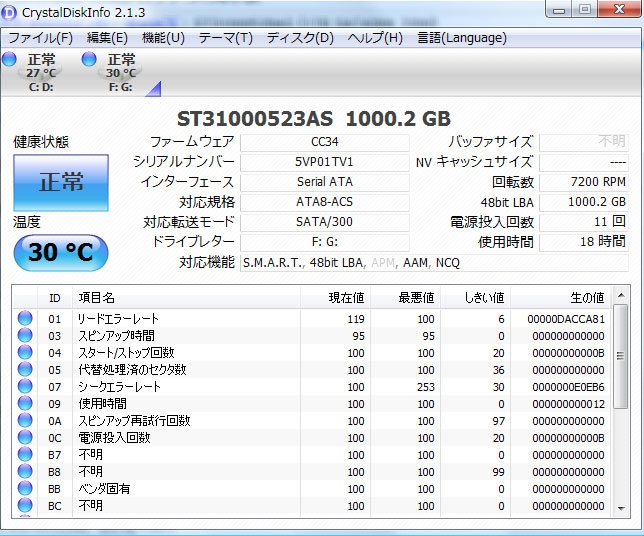Select the リードエラーレート attribute name
The height and width of the screenshot is (536, 644).
coord(118,319)
